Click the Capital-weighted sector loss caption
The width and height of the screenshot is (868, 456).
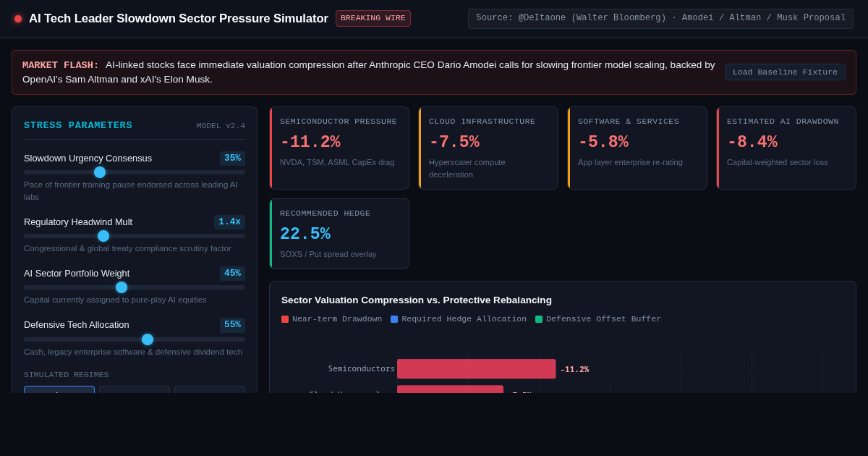[778, 162]
